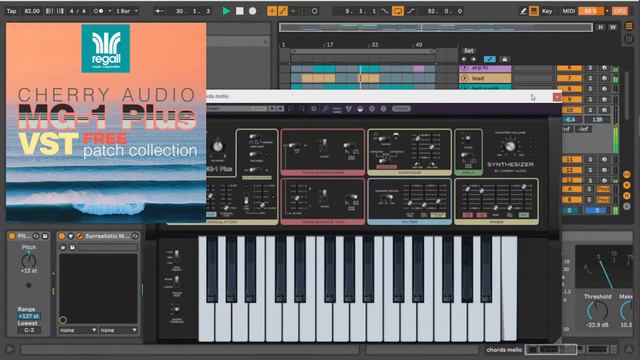Solo track 10 with the S button
Screen dimensions: 640x360
pyautogui.click(x=590, y=110)
